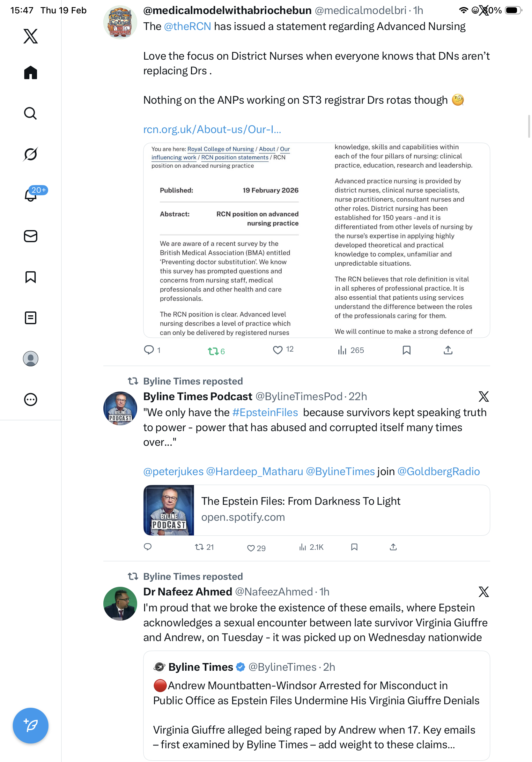Image resolution: width=532 pixels, height=762 pixels.
Task: Undo repost on RCN statement tweet
Action: click(x=216, y=351)
